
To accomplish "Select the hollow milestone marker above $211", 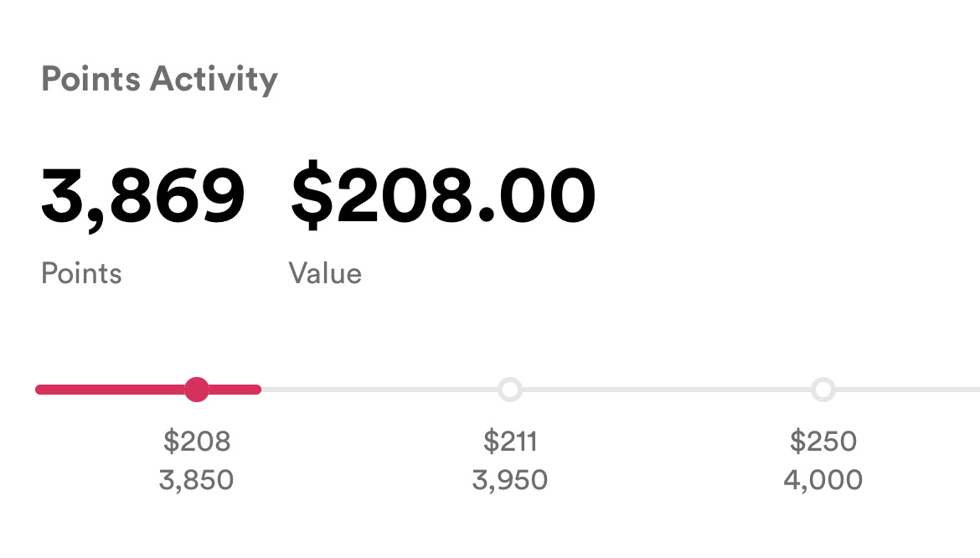I will [x=509, y=390].
